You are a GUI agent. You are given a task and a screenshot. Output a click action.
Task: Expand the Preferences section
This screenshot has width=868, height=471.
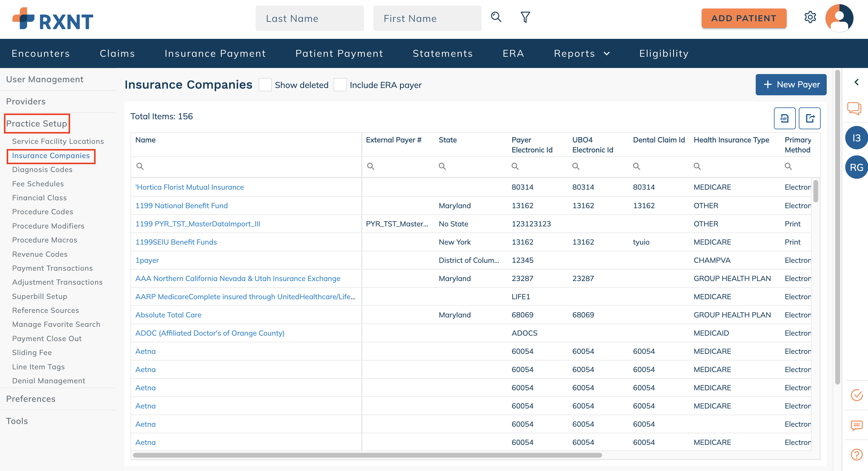pyautogui.click(x=31, y=399)
